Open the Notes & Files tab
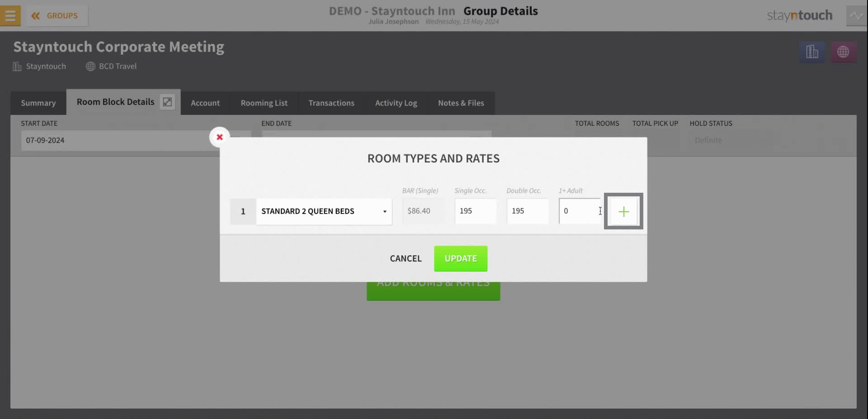The image size is (868, 419). tap(461, 103)
